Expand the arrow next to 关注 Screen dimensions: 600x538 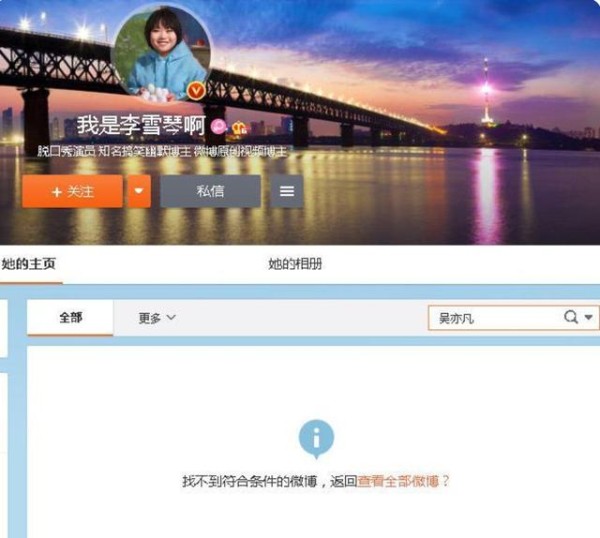pos(139,191)
